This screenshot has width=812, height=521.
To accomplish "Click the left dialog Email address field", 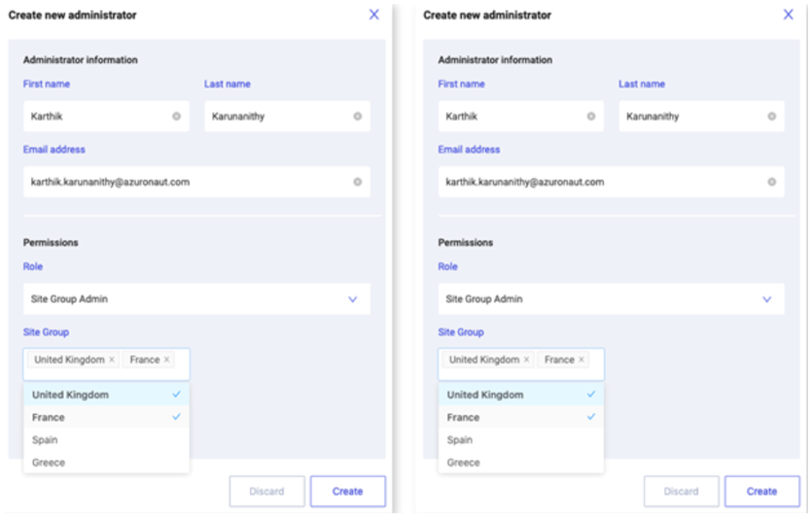I will coord(196,182).
